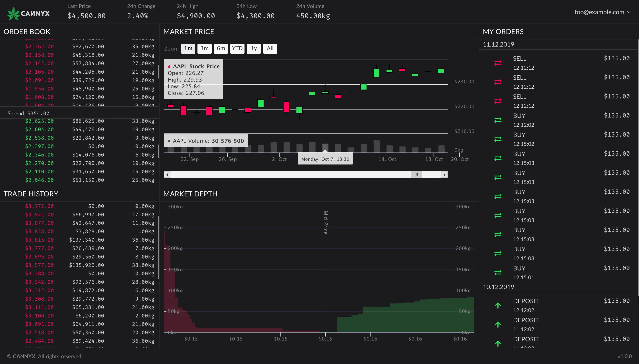Image resolution: width=639 pixels, height=364 pixels.
Task: Switch chart zoom to 1y
Action: point(254,48)
